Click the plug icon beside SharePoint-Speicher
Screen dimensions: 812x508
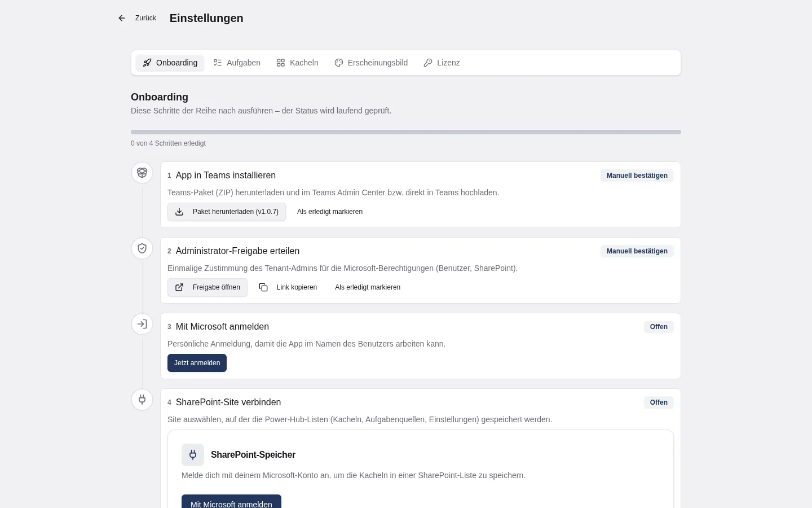(x=193, y=455)
